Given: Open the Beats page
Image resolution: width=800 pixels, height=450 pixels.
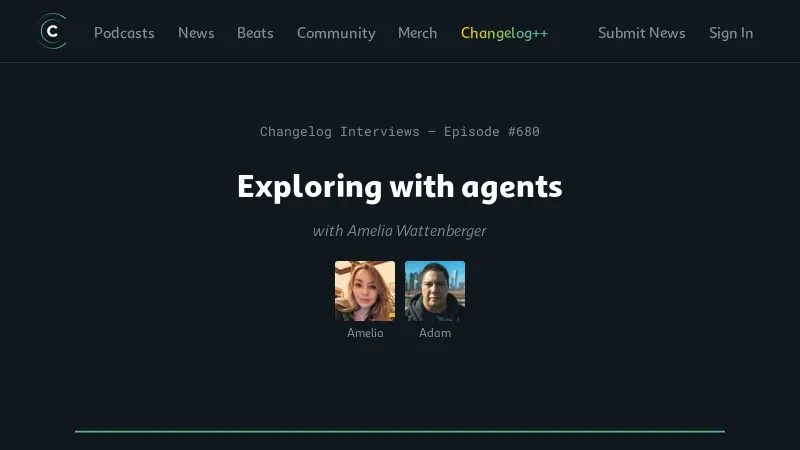Looking at the screenshot, I should click(x=255, y=33).
